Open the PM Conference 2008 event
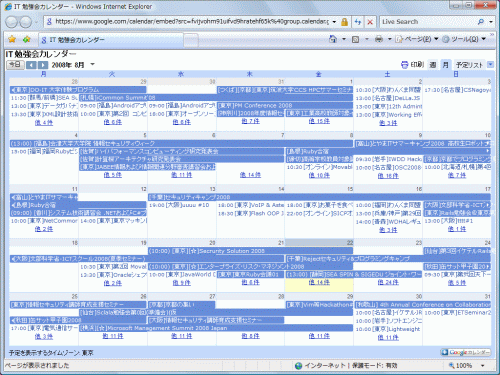 285,106
